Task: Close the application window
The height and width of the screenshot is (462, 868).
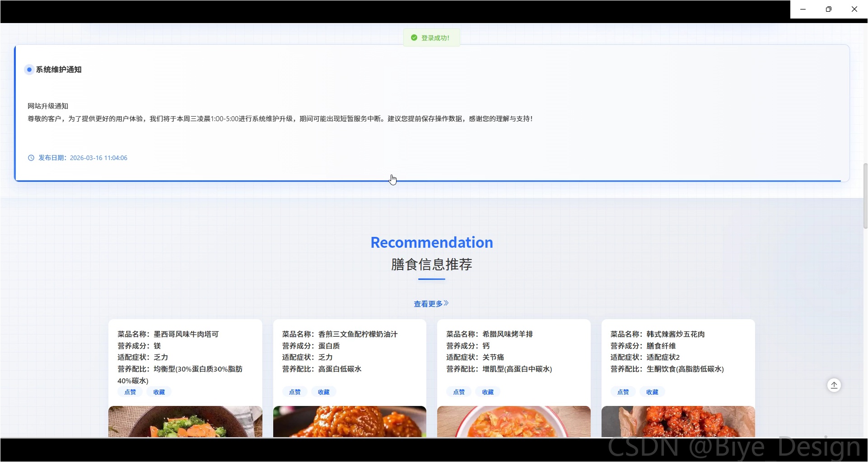Action: [x=854, y=9]
